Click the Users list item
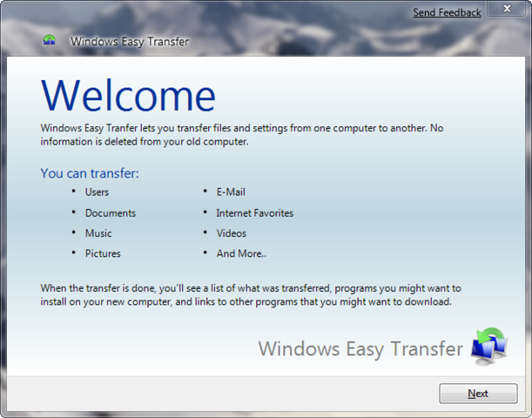The image size is (532, 418). pos(97,192)
